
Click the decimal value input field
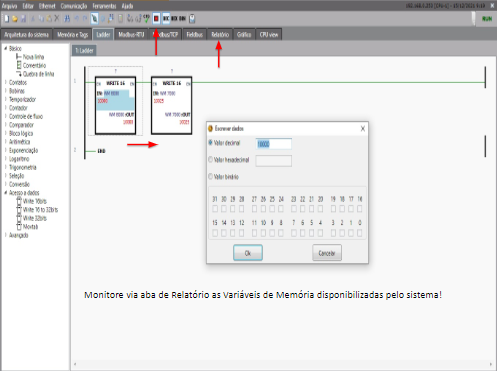273,144
